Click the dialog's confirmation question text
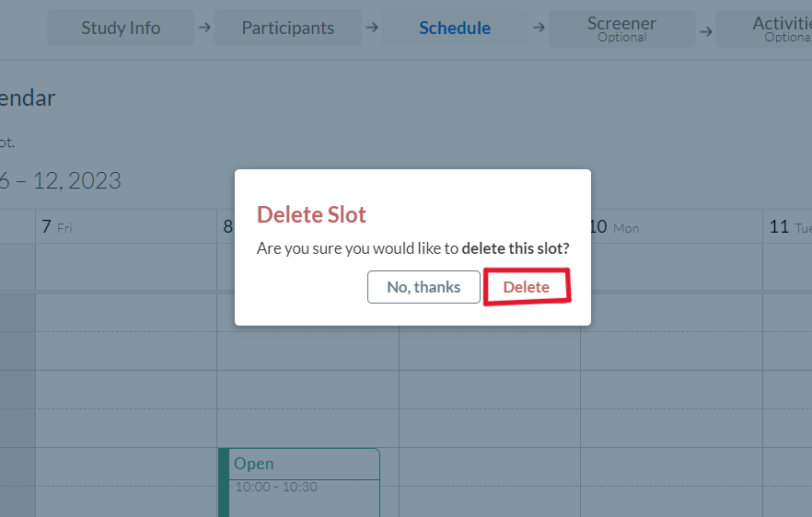 click(x=412, y=248)
